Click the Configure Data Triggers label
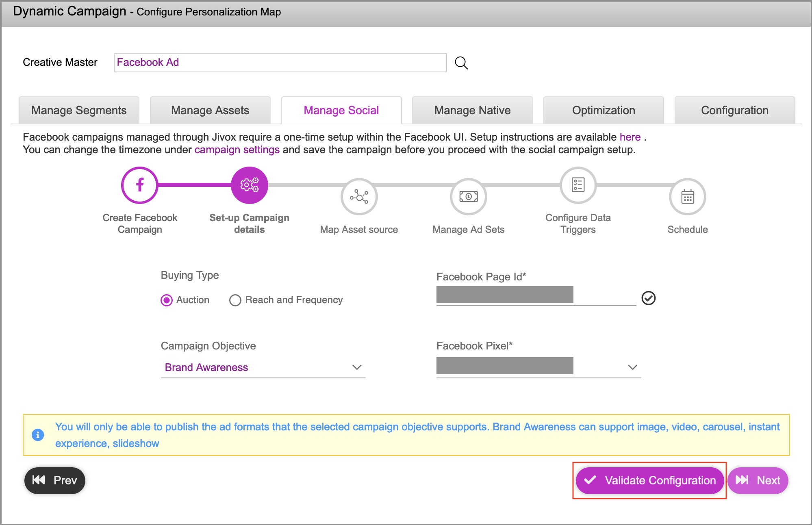812x525 pixels. [578, 223]
